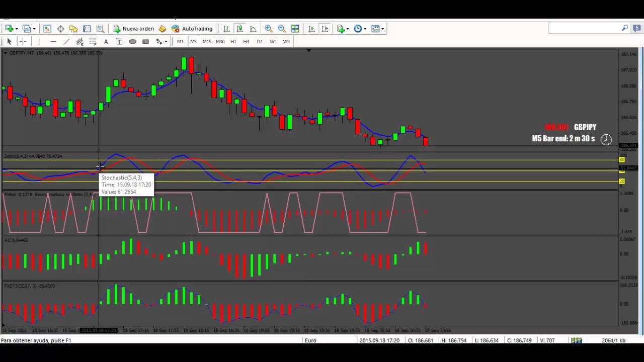Expand the templates dropdown arrow
Viewport: 644px width, 362px height.
pos(382,29)
